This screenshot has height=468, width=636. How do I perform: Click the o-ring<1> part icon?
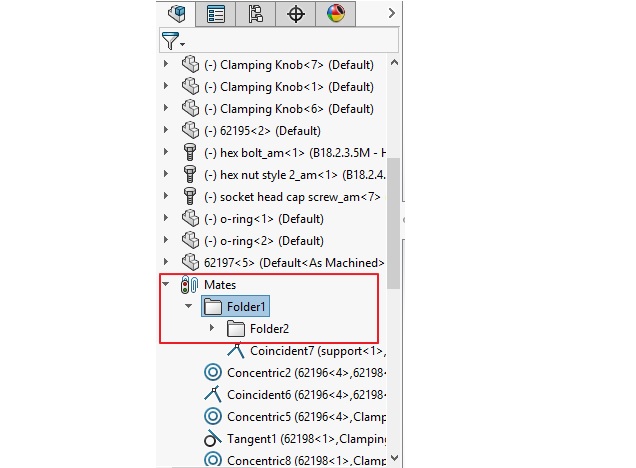pyautogui.click(x=190, y=218)
